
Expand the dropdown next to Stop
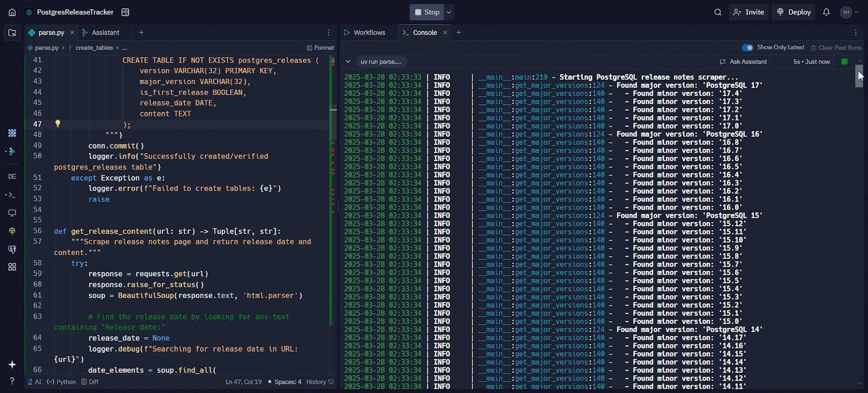(449, 12)
